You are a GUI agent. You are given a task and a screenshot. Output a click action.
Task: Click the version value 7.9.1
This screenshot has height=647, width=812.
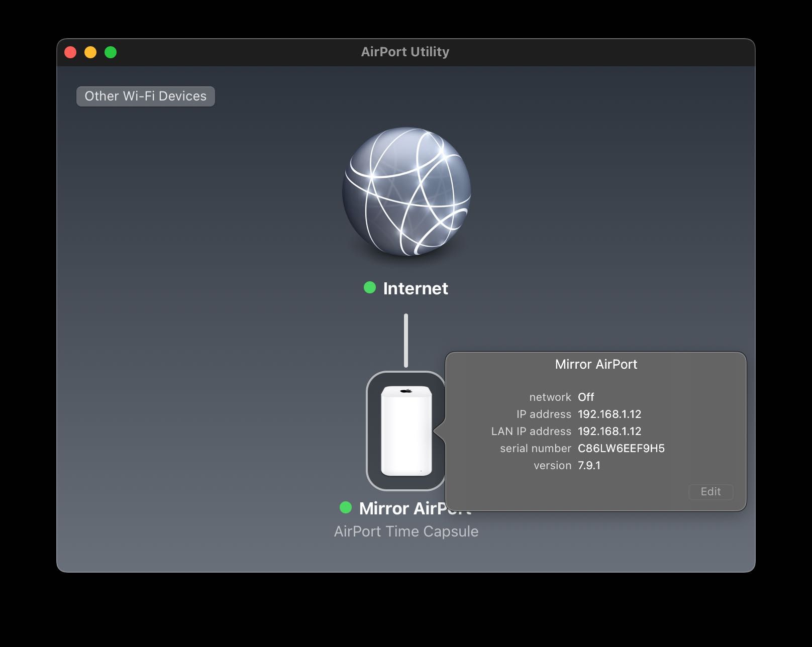[589, 465]
